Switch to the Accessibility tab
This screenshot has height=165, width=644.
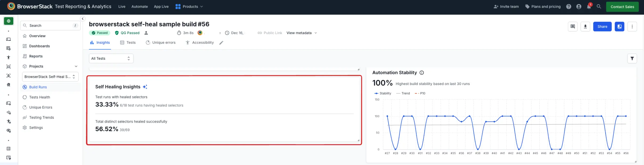(x=200, y=42)
